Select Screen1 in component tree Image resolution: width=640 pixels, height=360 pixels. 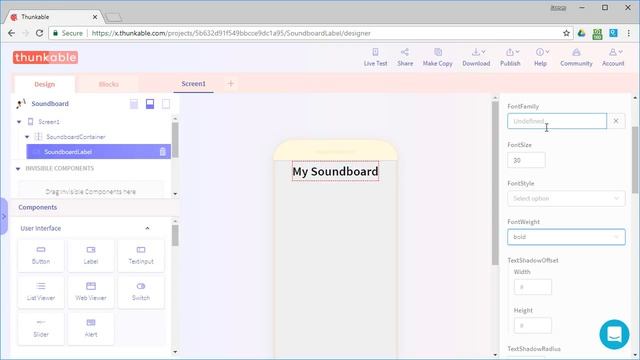49,122
